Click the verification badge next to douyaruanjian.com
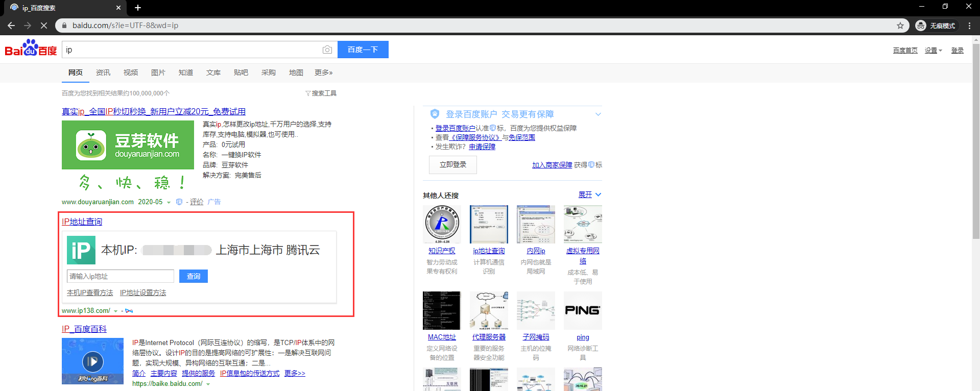980x391 pixels. coord(179,202)
